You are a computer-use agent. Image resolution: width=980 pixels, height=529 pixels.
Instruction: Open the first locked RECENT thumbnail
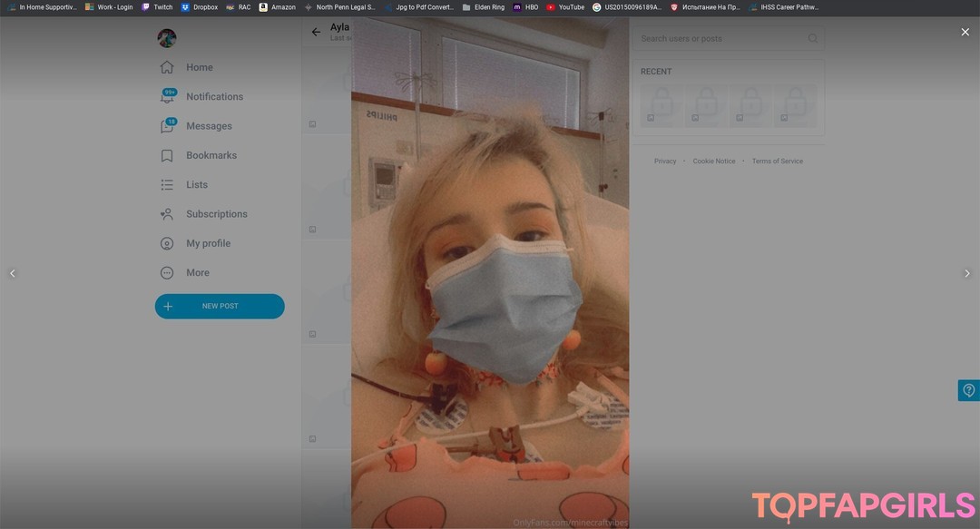(661, 105)
